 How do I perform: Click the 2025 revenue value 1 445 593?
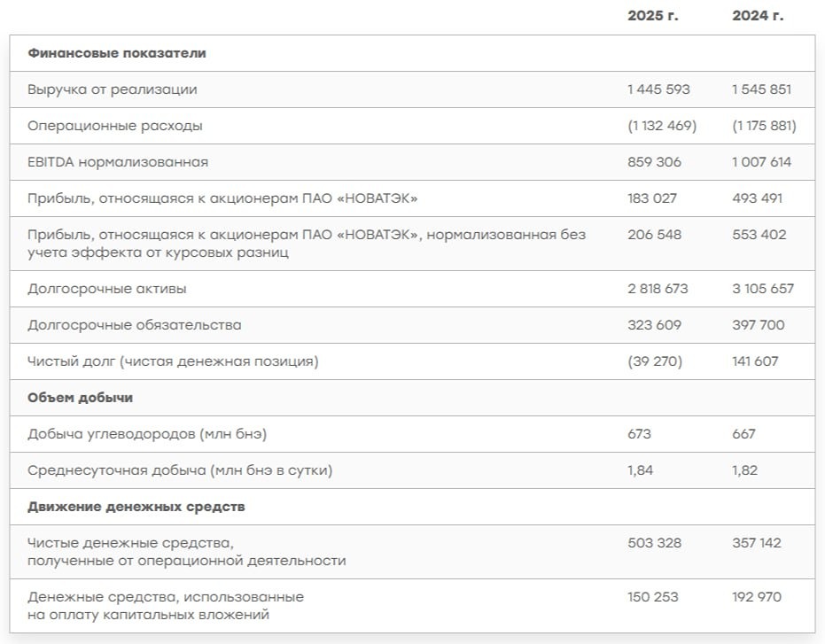point(658,89)
